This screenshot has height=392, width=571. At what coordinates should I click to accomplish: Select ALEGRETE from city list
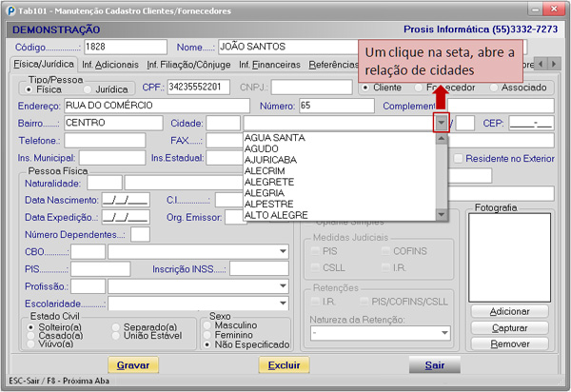point(340,182)
